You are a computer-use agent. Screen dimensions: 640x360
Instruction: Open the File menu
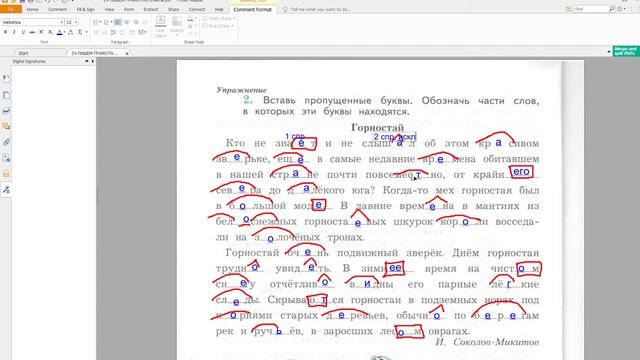click(11, 9)
